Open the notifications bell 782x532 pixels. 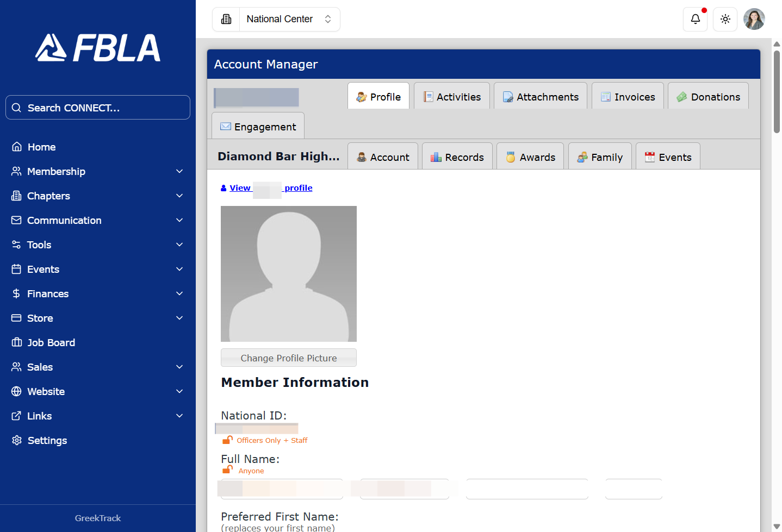click(x=696, y=19)
